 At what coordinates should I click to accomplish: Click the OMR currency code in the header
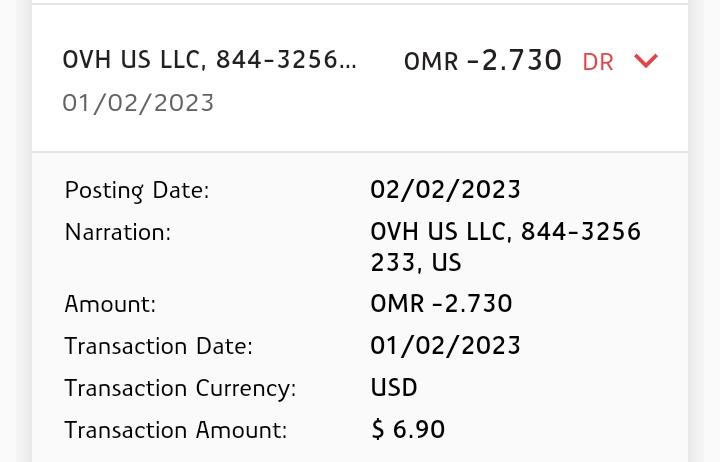(431, 62)
